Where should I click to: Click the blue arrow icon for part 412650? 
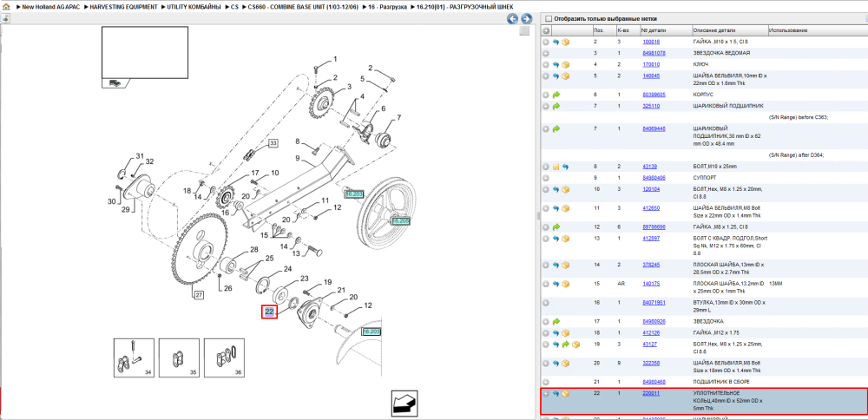point(556,208)
